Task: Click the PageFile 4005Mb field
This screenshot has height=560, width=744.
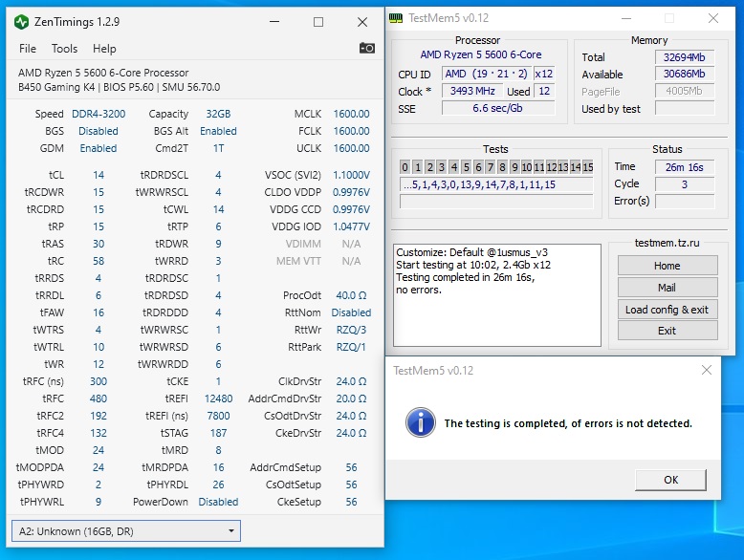Action: pos(684,91)
